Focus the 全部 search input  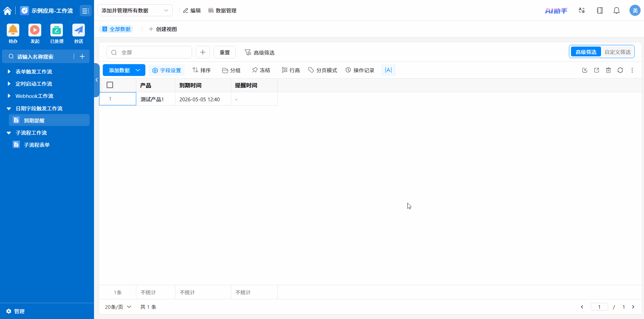click(x=149, y=52)
